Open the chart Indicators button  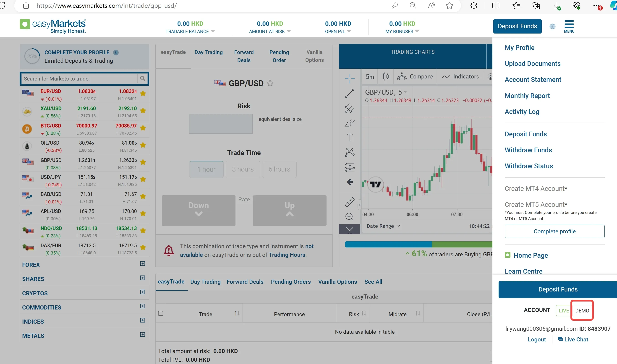[x=460, y=77]
